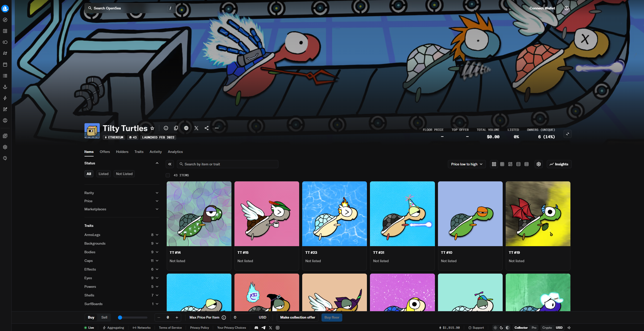Focus Search by item or trait field
644x331 pixels.
(x=228, y=164)
